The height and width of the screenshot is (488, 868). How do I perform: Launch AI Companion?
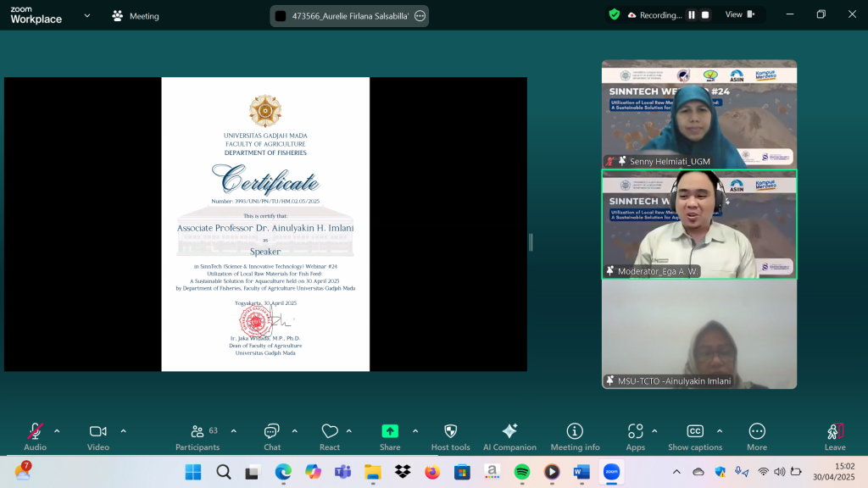point(509,436)
